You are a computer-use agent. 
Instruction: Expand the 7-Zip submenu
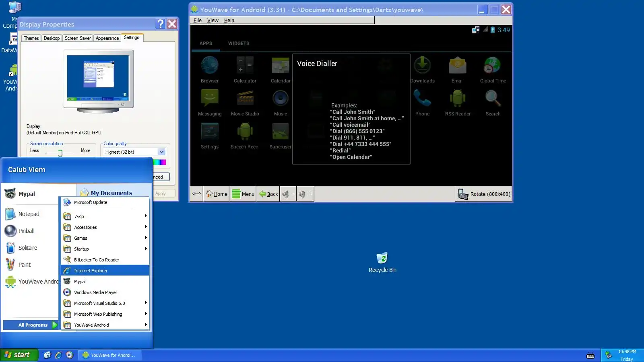click(105, 216)
